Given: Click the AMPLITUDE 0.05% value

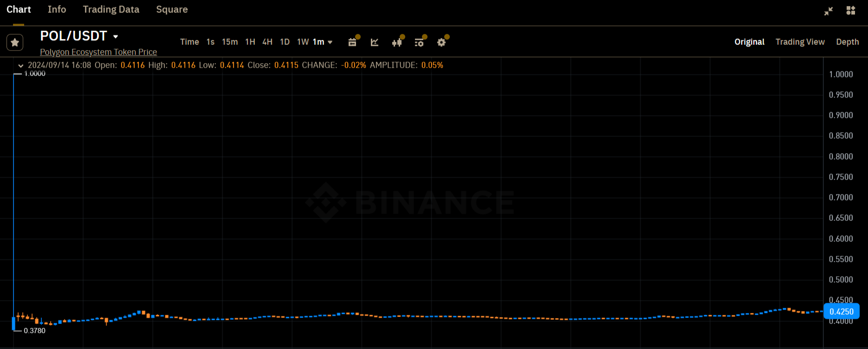Looking at the screenshot, I should pos(432,65).
